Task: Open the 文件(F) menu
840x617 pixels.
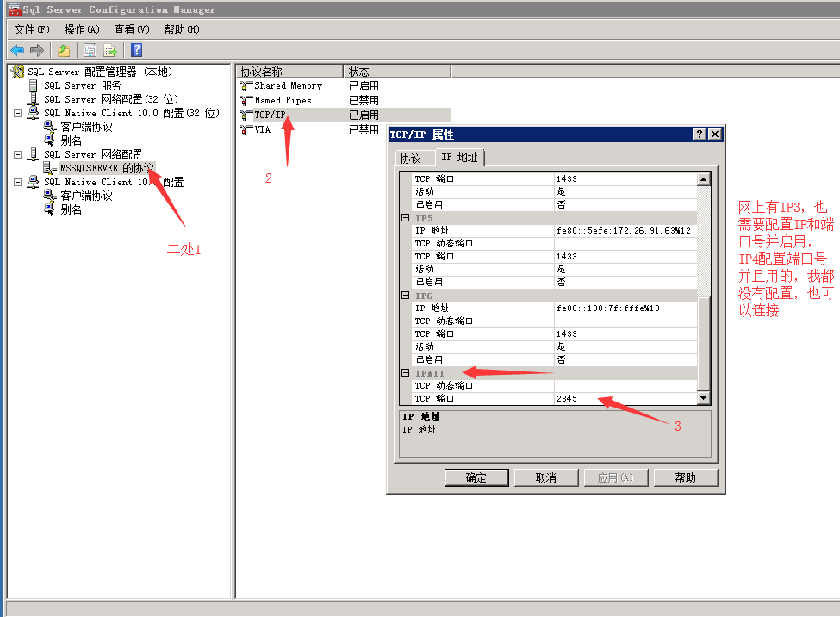Action: click(32, 29)
